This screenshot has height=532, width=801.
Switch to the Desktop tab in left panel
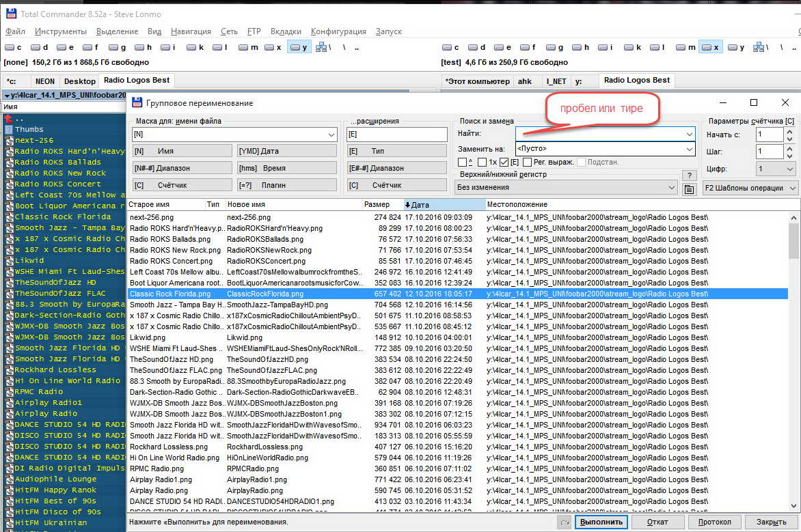click(80, 81)
